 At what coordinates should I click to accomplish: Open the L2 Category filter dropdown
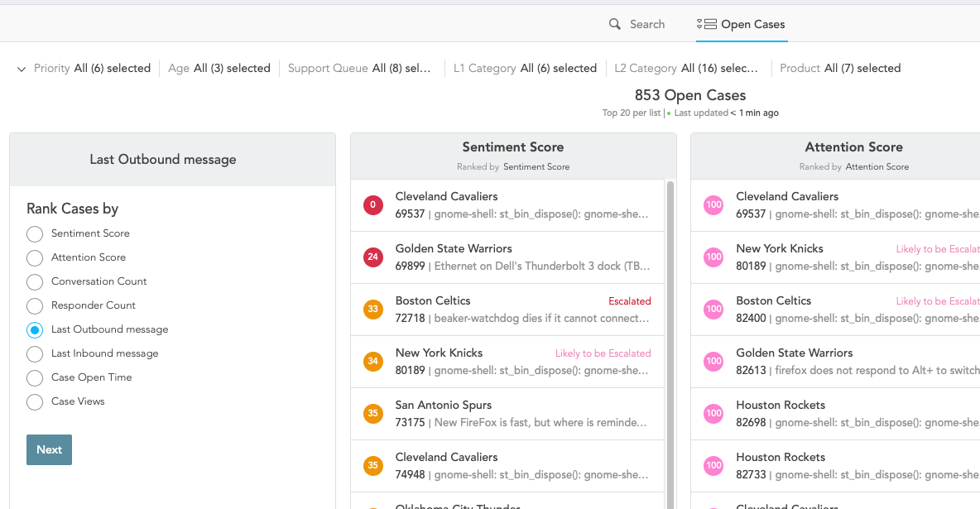[686, 68]
